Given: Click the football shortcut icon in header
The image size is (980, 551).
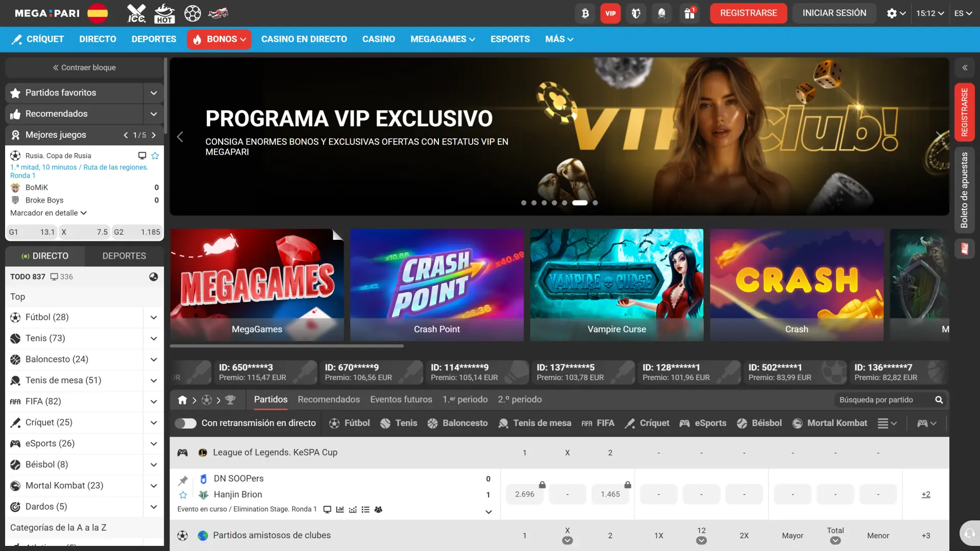Looking at the screenshot, I should click(192, 13).
